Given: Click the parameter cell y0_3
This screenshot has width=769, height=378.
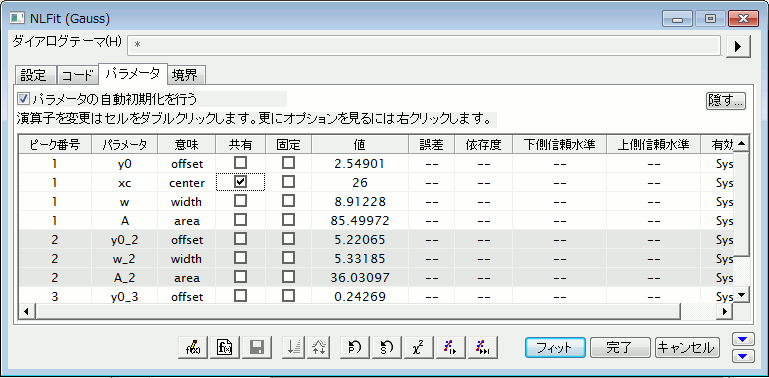Looking at the screenshot, I should 125,297.
